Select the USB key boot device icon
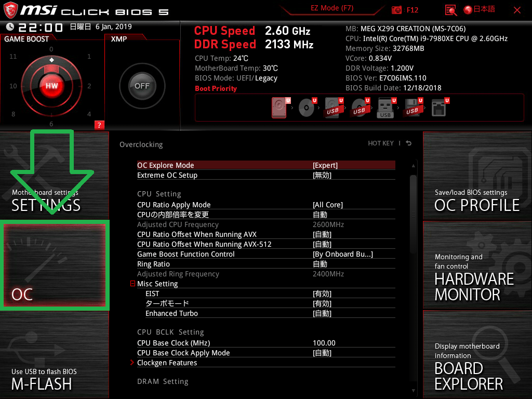Screen dimensions: 532x399 (x=386, y=108)
